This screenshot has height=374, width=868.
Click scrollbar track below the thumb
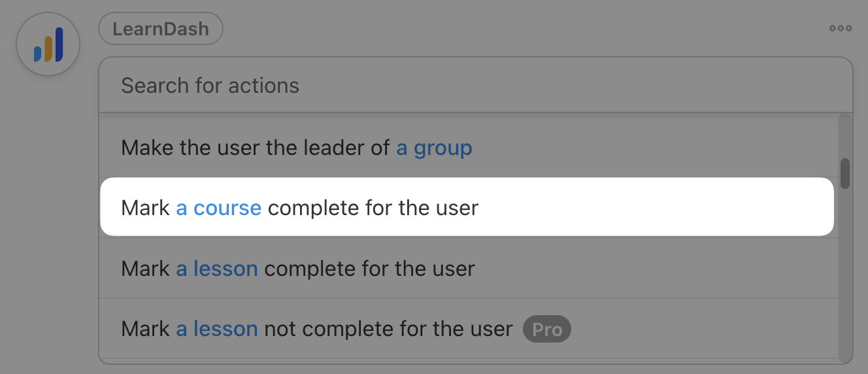coord(845,275)
